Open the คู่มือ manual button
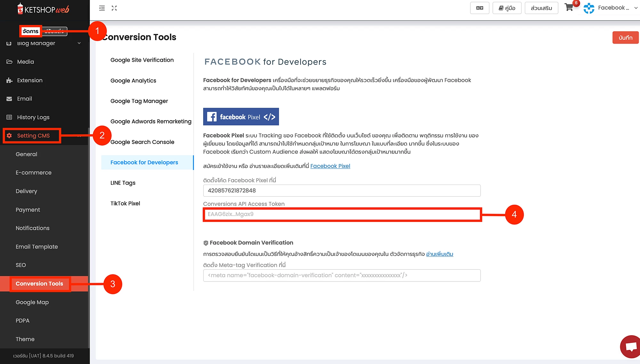Screen dimensions: 640x364 click(x=507, y=8)
